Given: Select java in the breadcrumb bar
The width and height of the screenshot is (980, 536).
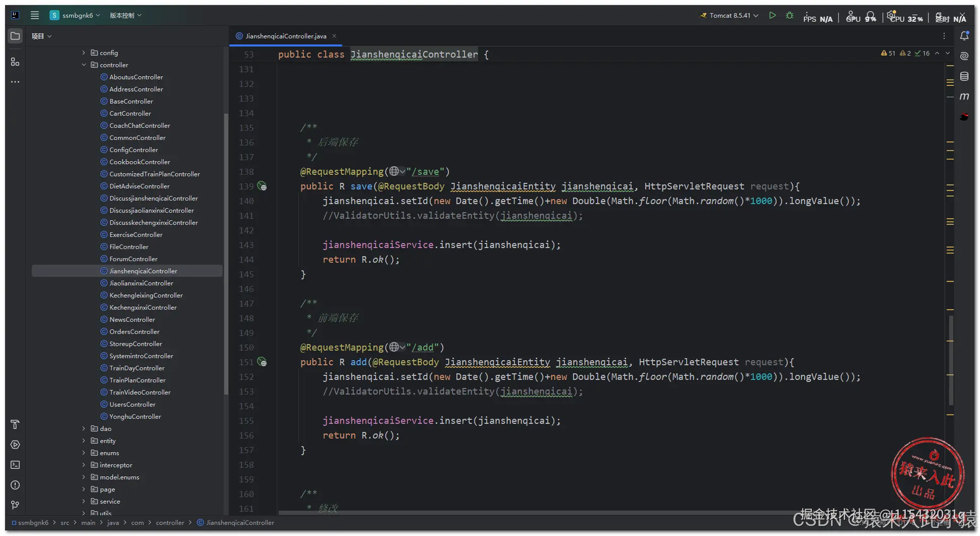Looking at the screenshot, I should click(x=113, y=522).
